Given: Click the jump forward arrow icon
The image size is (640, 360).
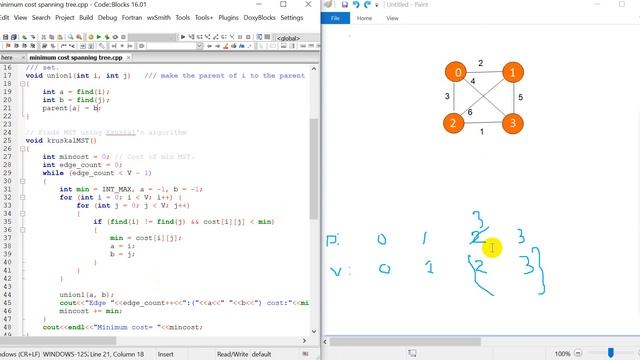Looking at the screenshot, I should [218, 46].
